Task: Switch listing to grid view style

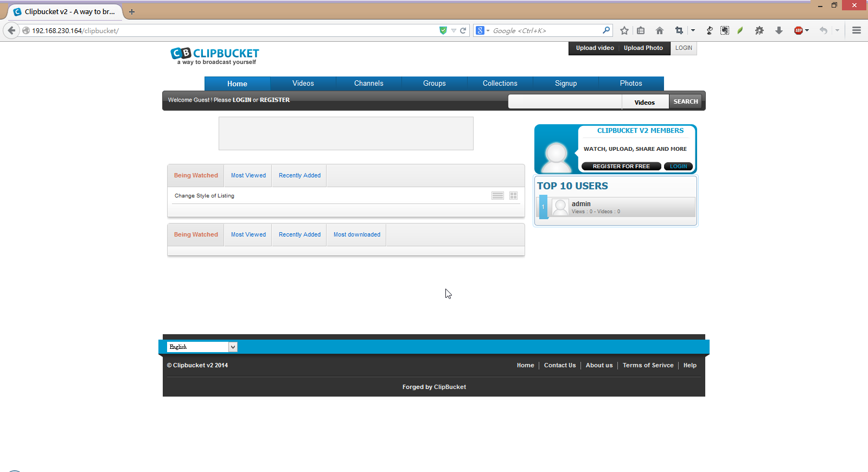Action: pyautogui.click(x=513, y=196)
